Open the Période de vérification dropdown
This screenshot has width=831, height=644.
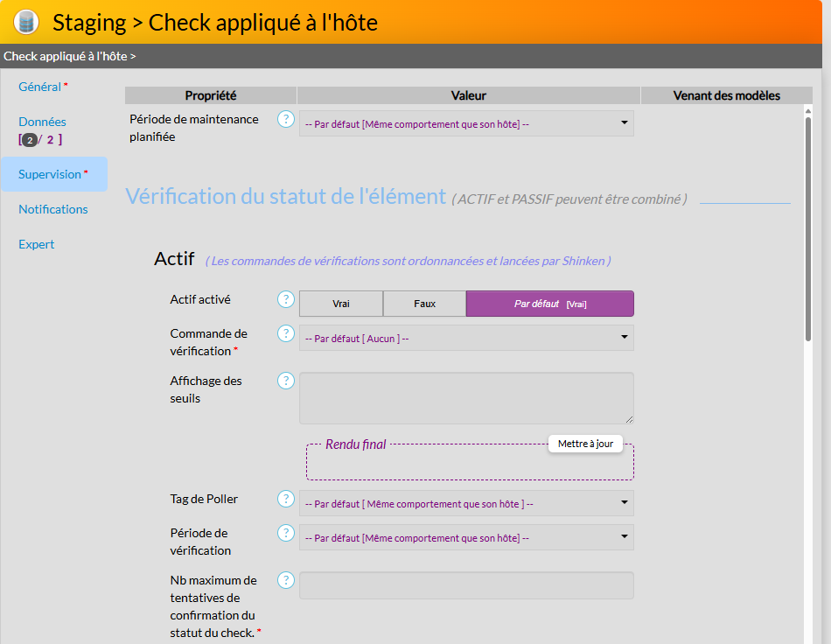point(466,537)
